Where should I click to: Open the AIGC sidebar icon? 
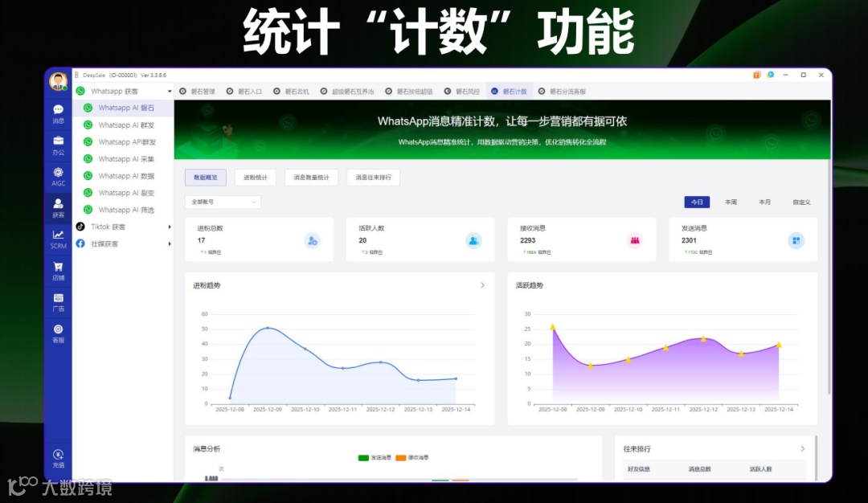click(58, 177)
